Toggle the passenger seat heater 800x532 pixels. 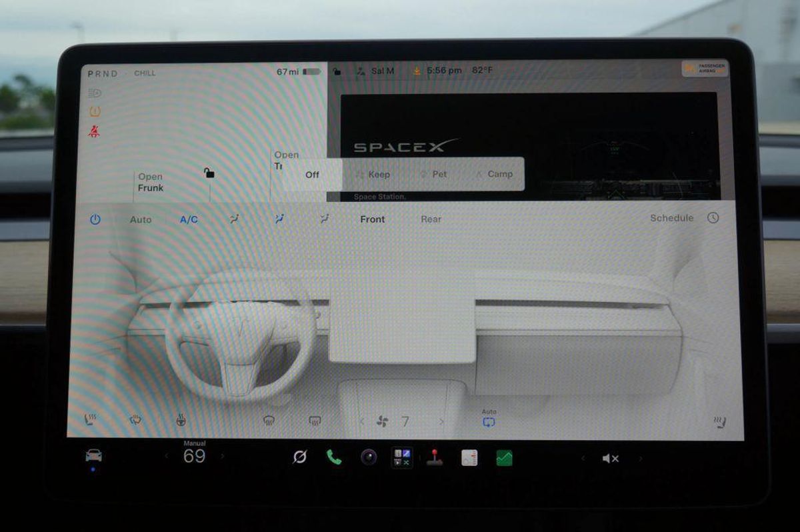point(719,421)
